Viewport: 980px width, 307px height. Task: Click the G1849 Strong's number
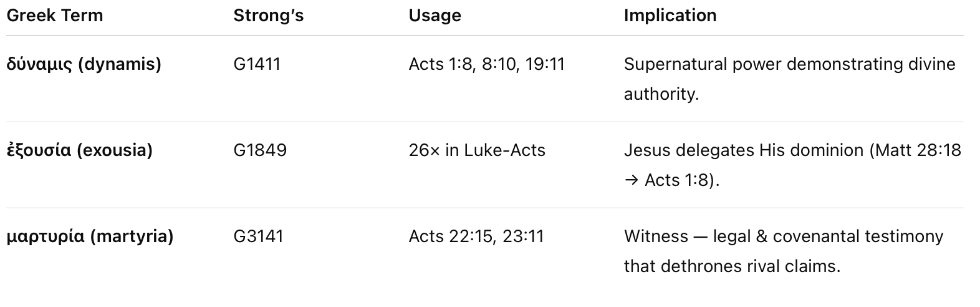point(260,150)
